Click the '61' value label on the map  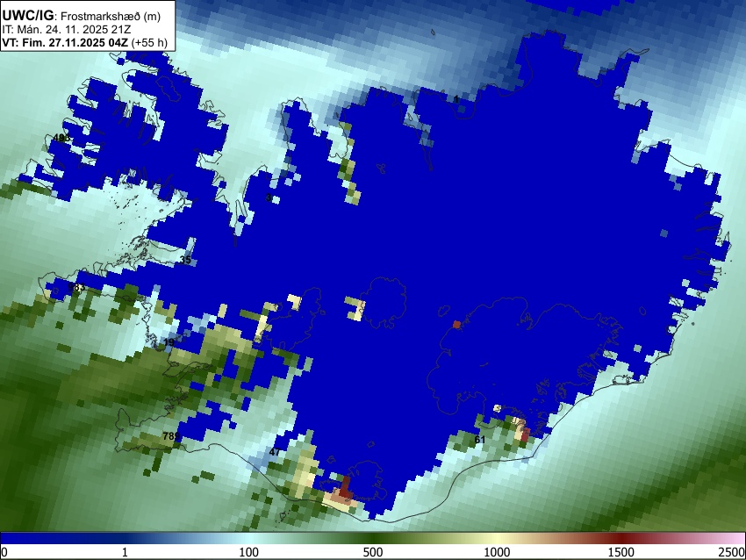point(480,440)
